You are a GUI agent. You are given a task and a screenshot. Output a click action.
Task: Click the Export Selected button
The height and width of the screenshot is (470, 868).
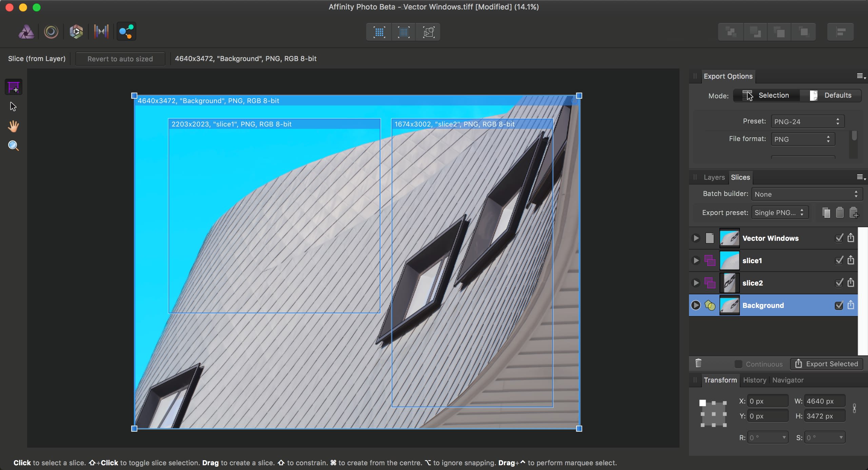826,364
